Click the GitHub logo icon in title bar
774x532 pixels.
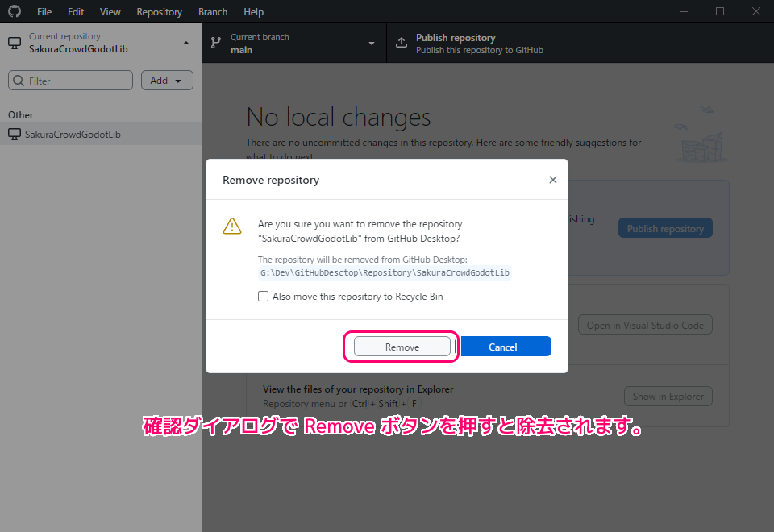pos(15,10)
